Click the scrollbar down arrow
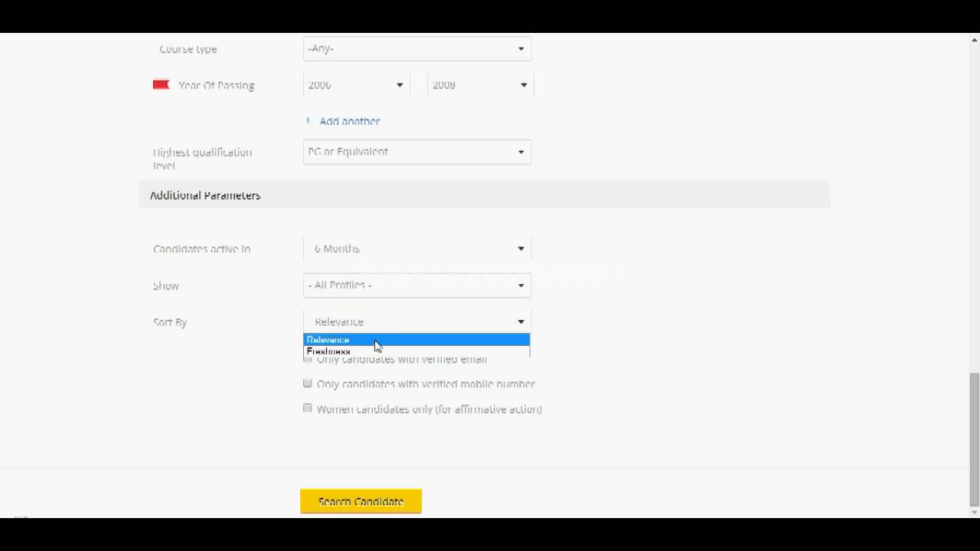This screenshot has width=980, height=551. (974, 511)
